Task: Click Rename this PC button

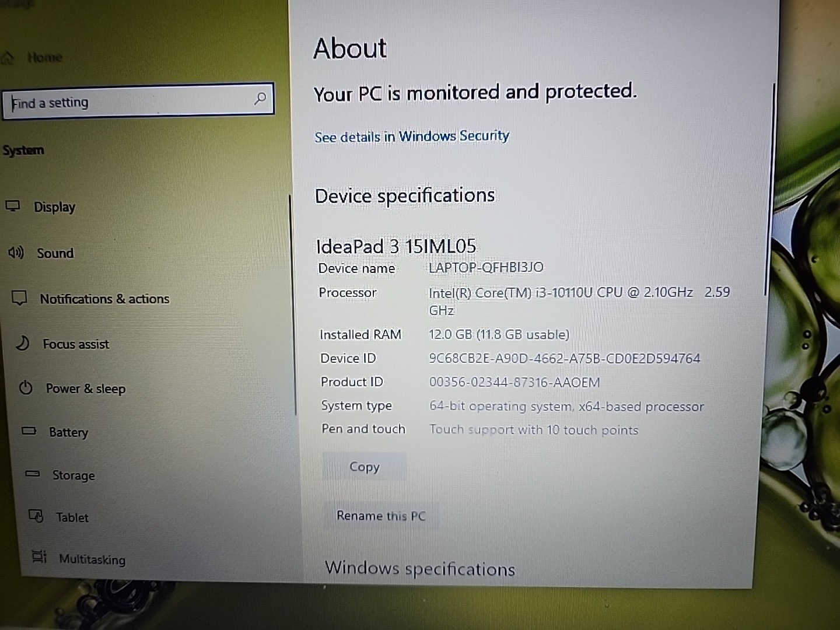Action: click(x=381, y=516)
